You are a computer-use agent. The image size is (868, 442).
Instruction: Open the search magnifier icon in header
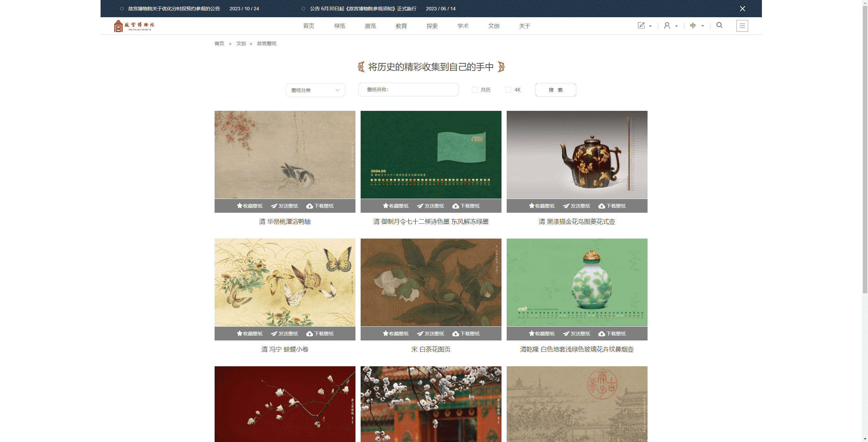point(719,25)
